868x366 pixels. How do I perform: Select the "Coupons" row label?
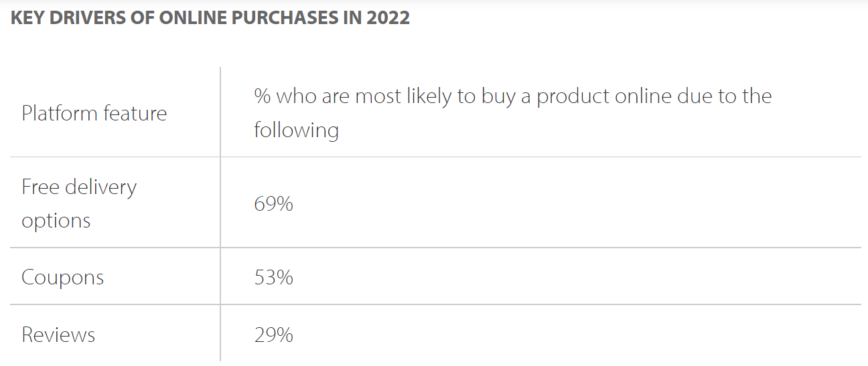click(62, 277)
